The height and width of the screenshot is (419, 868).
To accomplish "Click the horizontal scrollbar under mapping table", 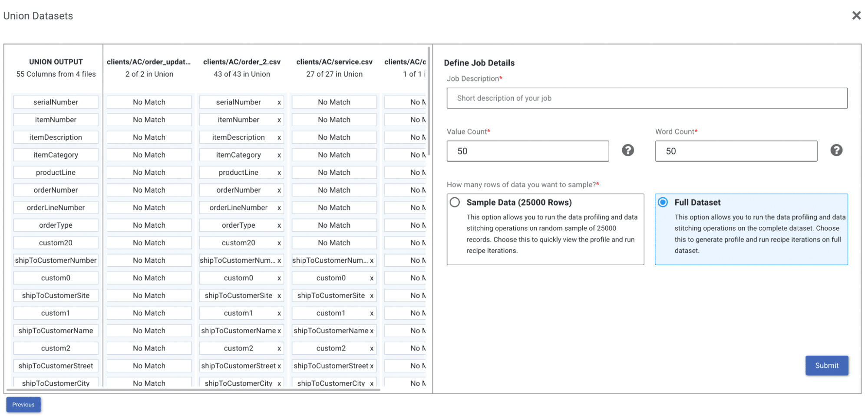I will pos(194,390).
